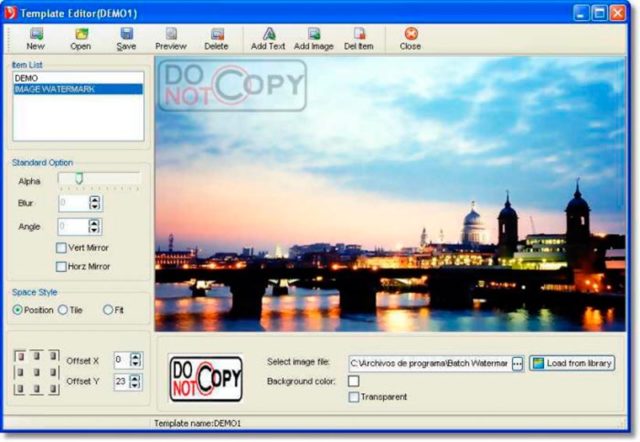640x442 pixels.
Task: Delete the template via toolbar
Action: click(x=216, y=39)
